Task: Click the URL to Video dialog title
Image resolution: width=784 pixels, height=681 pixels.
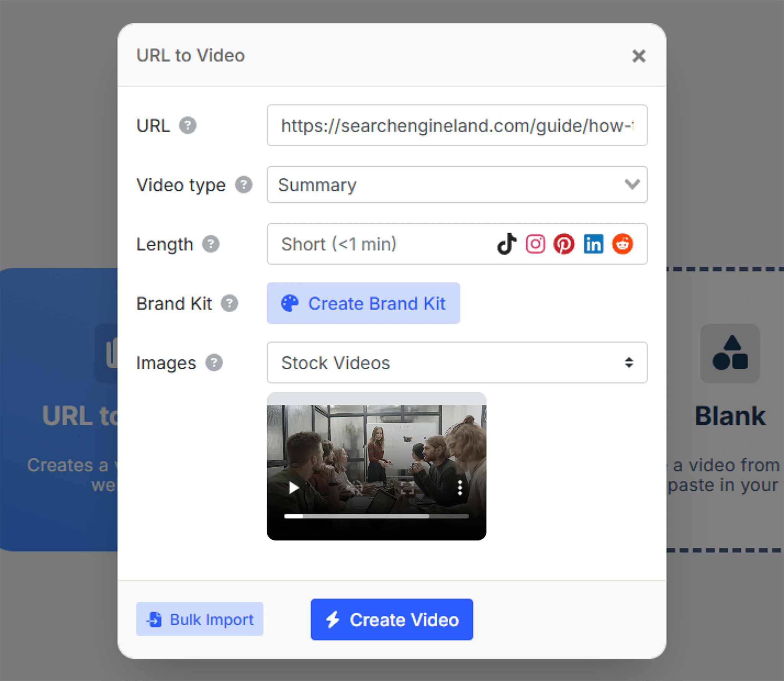Action: pos(191,56)
